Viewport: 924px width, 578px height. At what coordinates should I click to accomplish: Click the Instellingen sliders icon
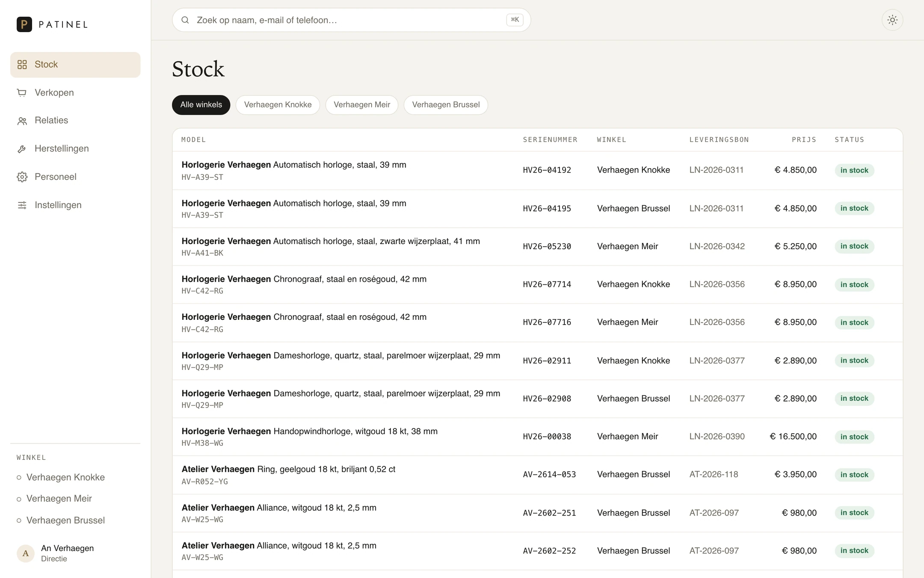(22, 205)
